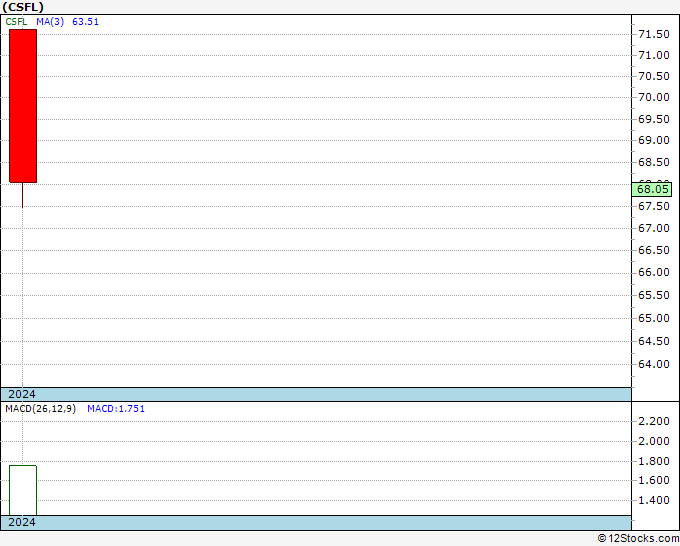The width and height of the screenshot is (680, 546).
Task: Click the red candlestick body
Action: 23,106
